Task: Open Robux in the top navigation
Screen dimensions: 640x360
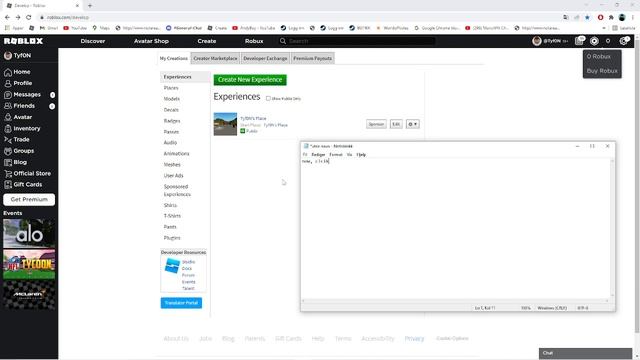Action: point(254,41)
